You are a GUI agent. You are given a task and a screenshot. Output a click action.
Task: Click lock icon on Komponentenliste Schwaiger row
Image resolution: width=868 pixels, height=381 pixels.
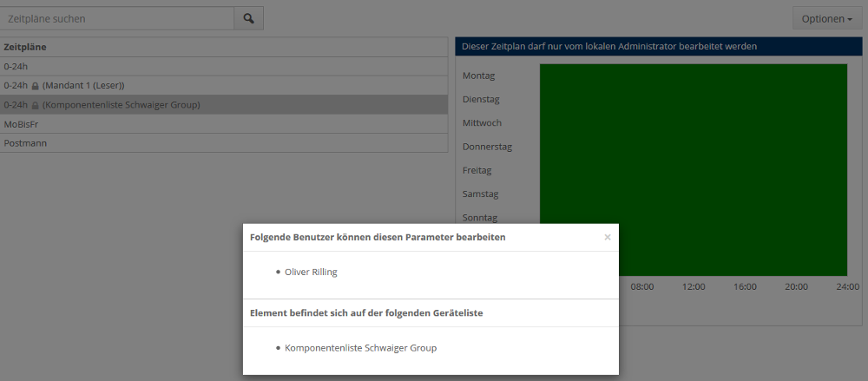pos(36,105)
